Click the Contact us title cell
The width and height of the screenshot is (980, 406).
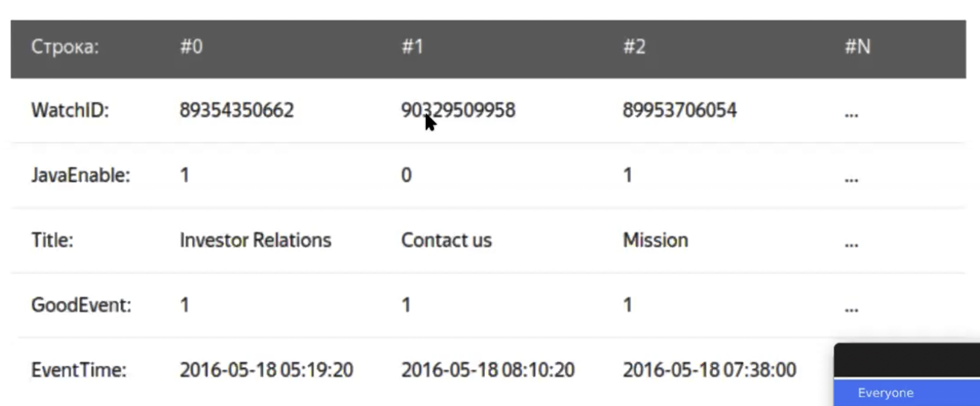pyautogui.click(x=446, y=240)
